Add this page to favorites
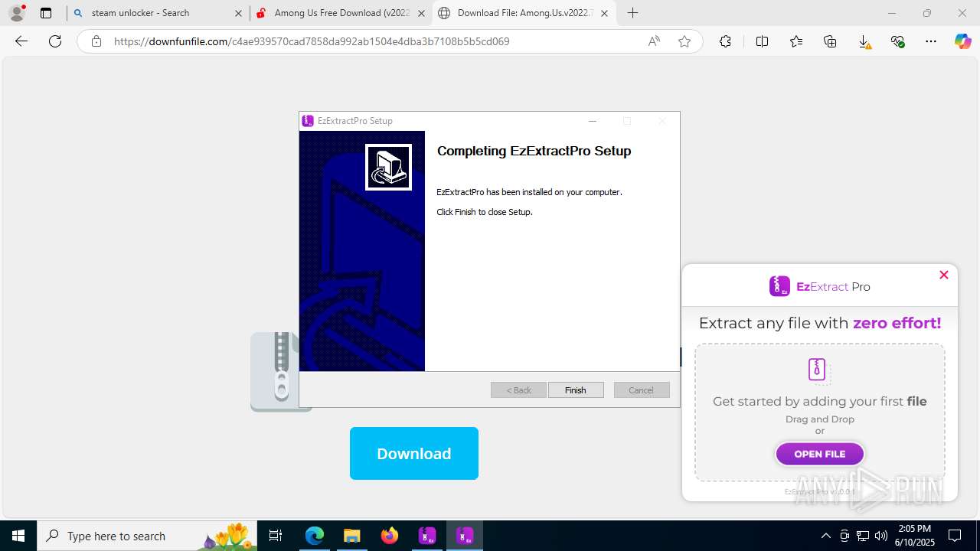980x551 pixels. tap(684, 41)
